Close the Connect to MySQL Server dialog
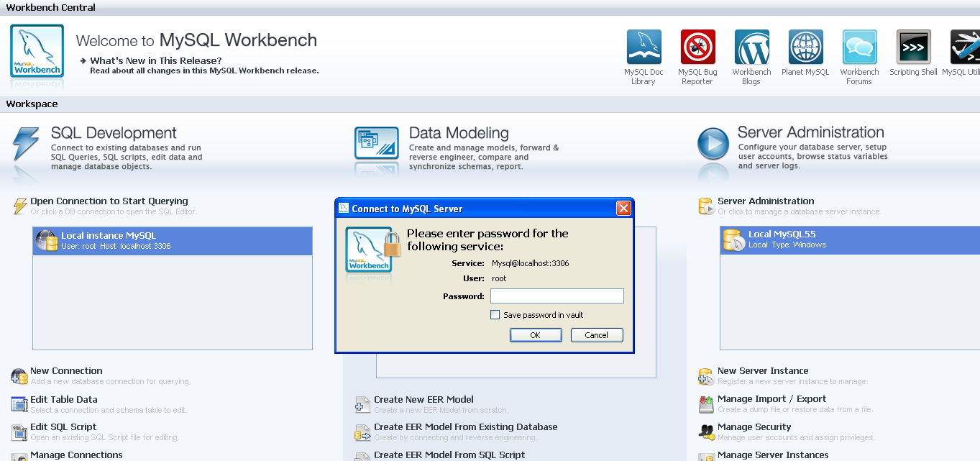This screenshot has height=461, width=980. [x=623, y=209]
